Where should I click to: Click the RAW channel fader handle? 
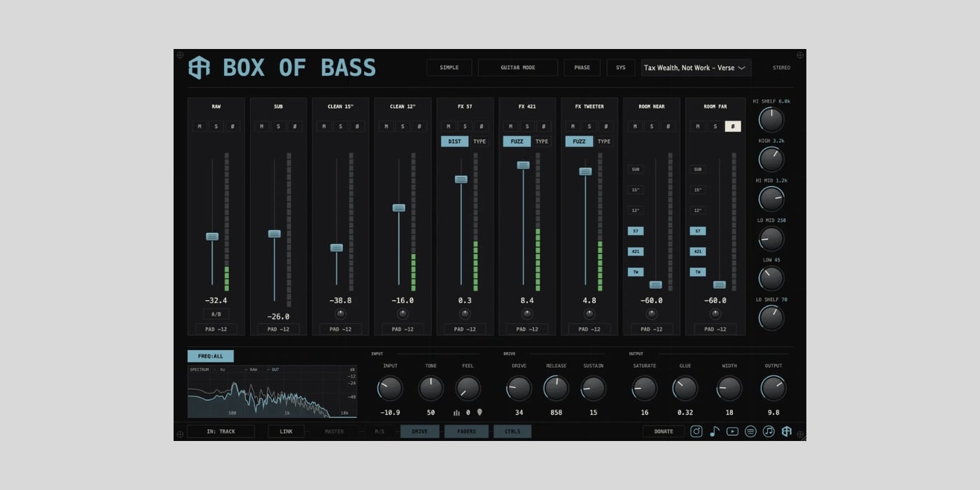[x=212, y=237]
